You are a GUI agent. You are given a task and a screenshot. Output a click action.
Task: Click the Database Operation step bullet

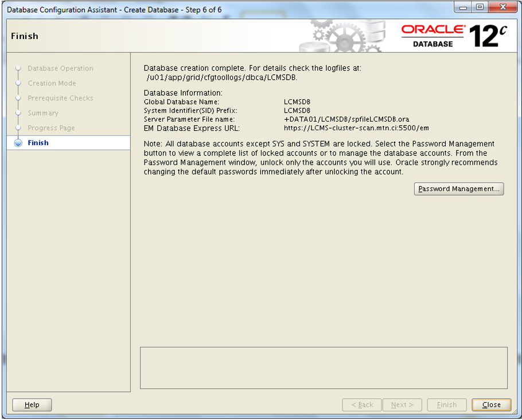click(18, 68)
